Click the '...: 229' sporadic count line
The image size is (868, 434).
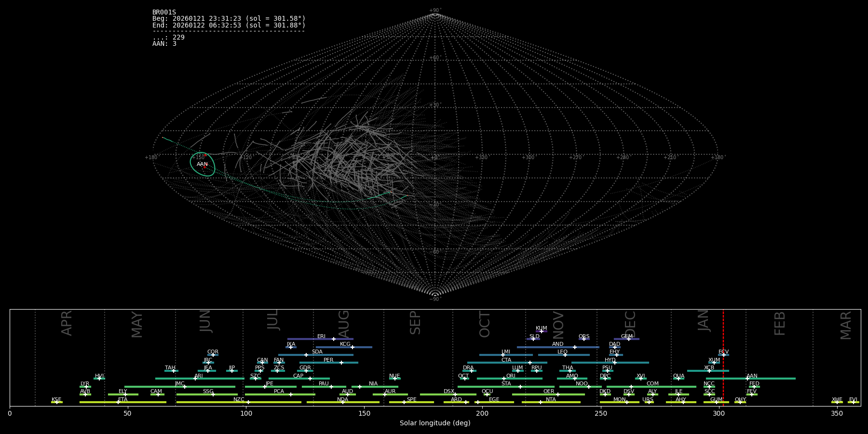click(x=168, y=38)
